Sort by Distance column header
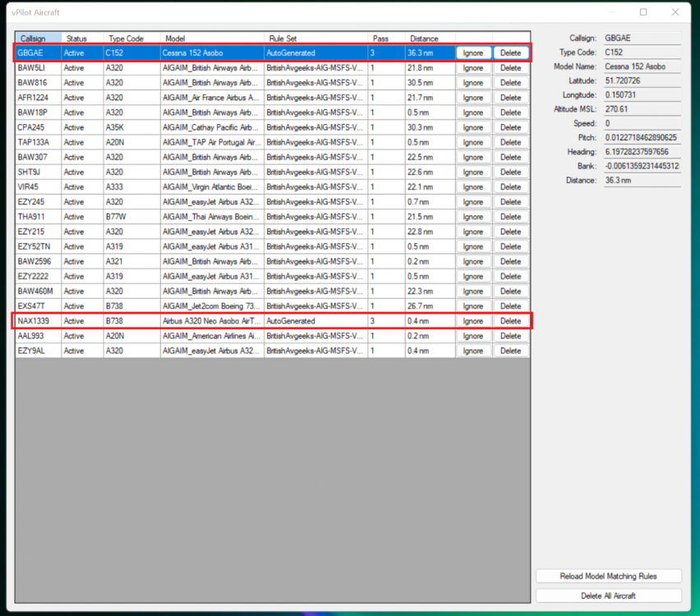The height and width of the screenshot is (616, 700). 427,39
